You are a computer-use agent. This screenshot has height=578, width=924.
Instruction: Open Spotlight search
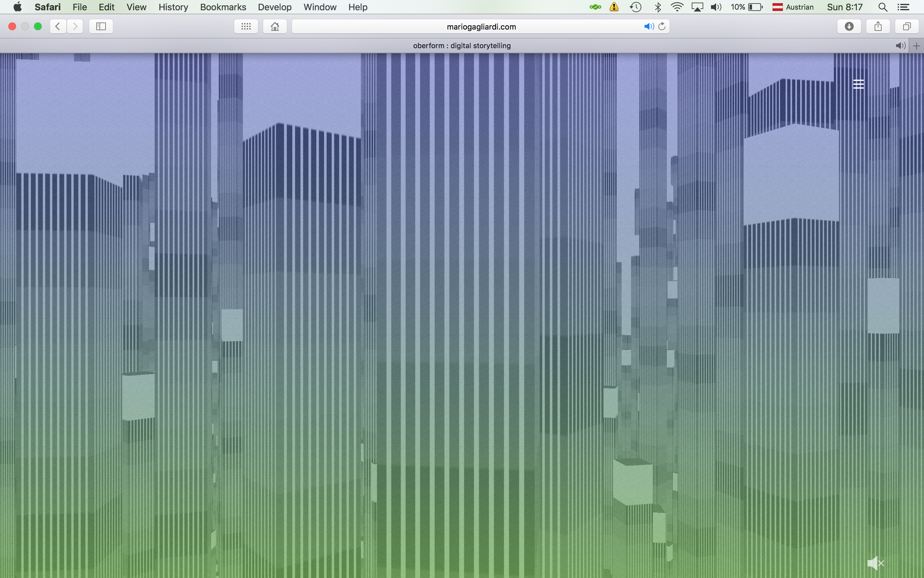882,7
